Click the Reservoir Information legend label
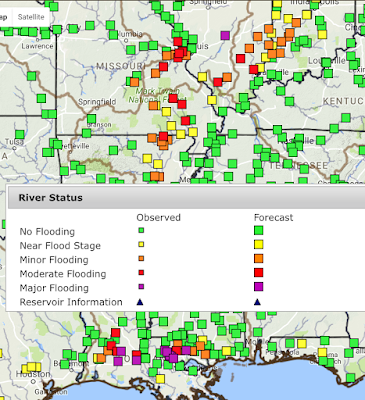This screenshot has width=365, height=400. 71,302
